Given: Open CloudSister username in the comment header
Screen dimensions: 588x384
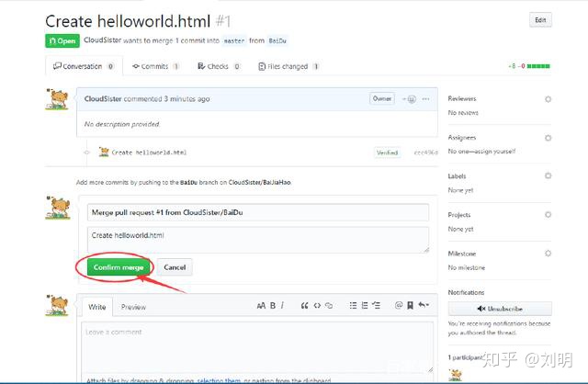Looking at the screenshot, I should (x=103, y=99).
